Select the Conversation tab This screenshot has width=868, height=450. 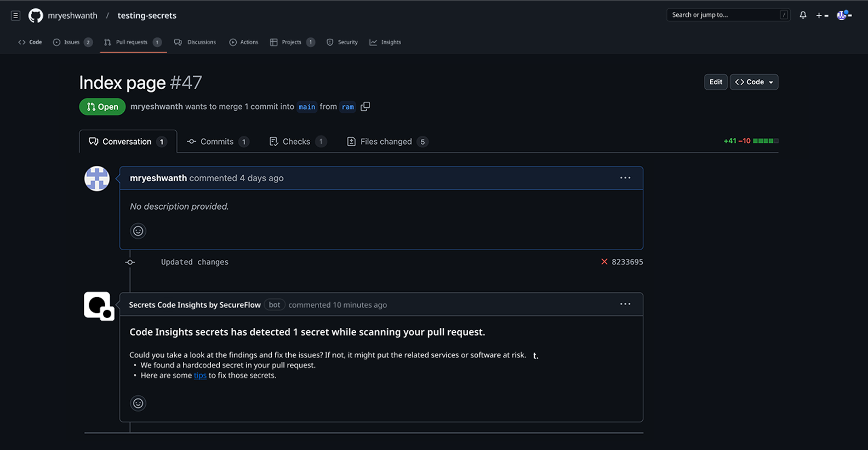[x=128, y=141]
